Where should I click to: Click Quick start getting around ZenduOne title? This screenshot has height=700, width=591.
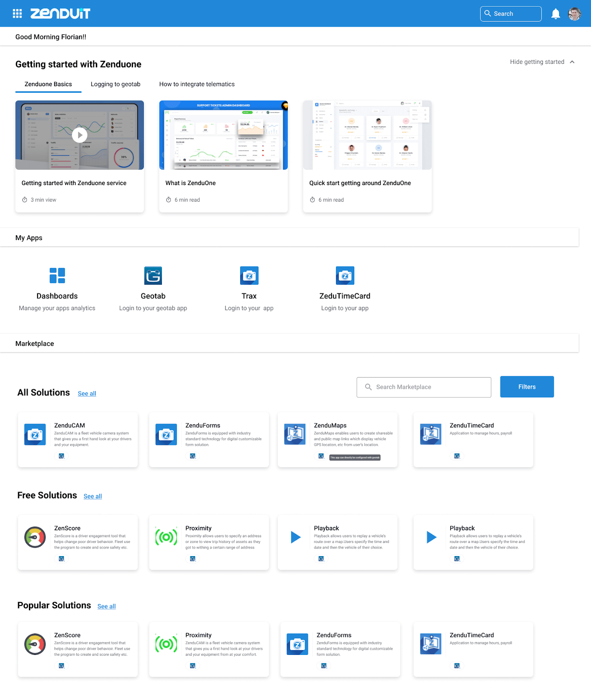[360, 183]
